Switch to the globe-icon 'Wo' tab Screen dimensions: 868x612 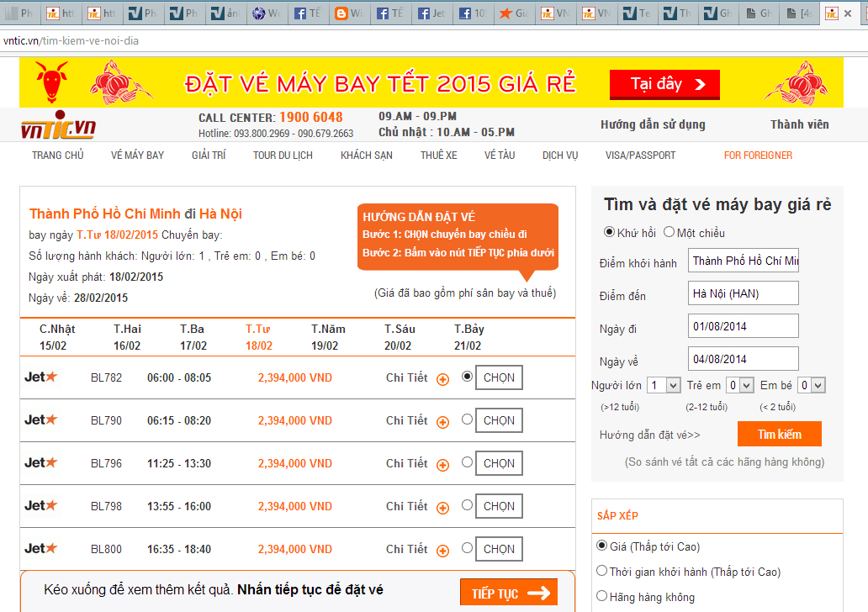coord(267,13)
